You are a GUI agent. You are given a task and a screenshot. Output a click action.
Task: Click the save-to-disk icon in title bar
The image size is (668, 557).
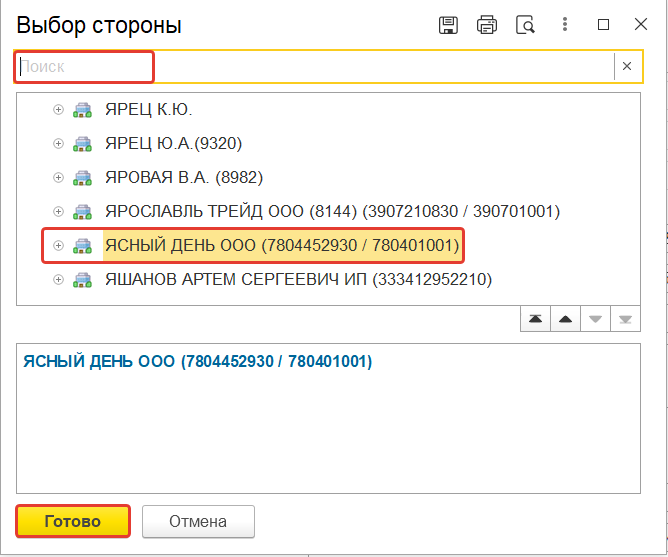point(449,25)
